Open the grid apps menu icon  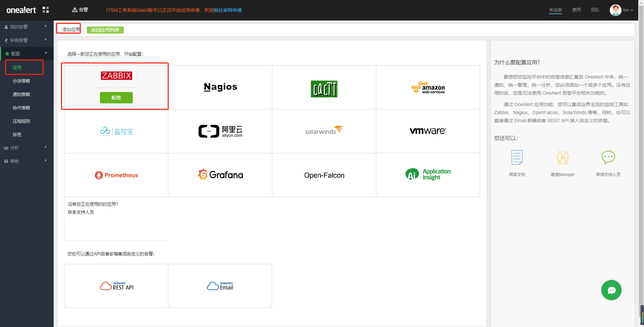[46, 10]
